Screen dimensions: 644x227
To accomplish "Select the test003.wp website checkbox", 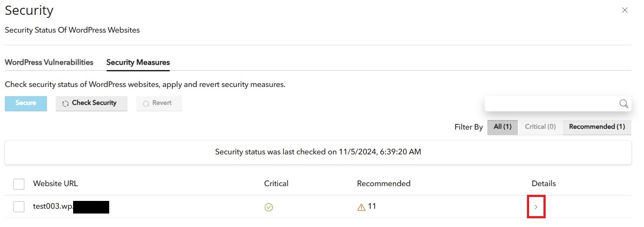I will (x=19, y=207).
